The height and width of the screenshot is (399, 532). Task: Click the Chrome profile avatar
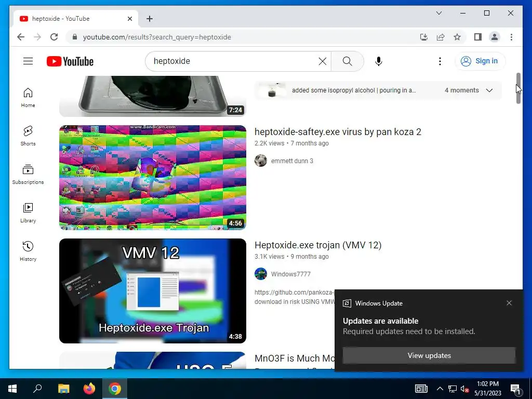495,37
